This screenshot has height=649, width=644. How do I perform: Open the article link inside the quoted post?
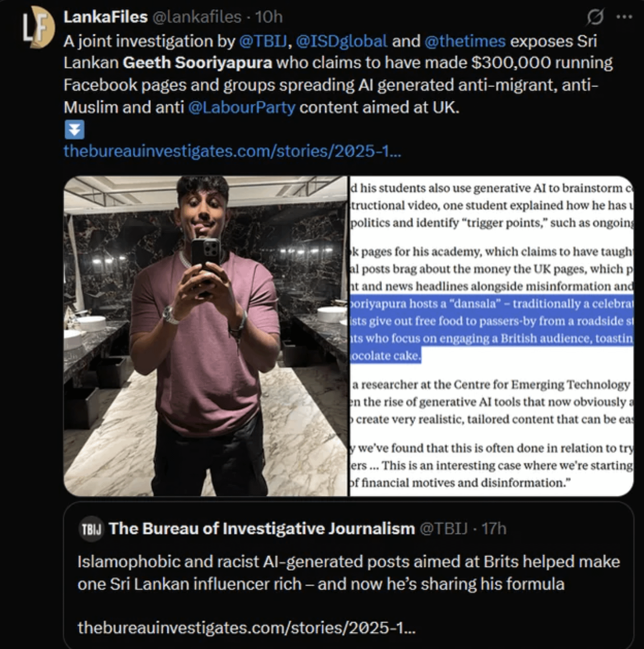(246, 627)
